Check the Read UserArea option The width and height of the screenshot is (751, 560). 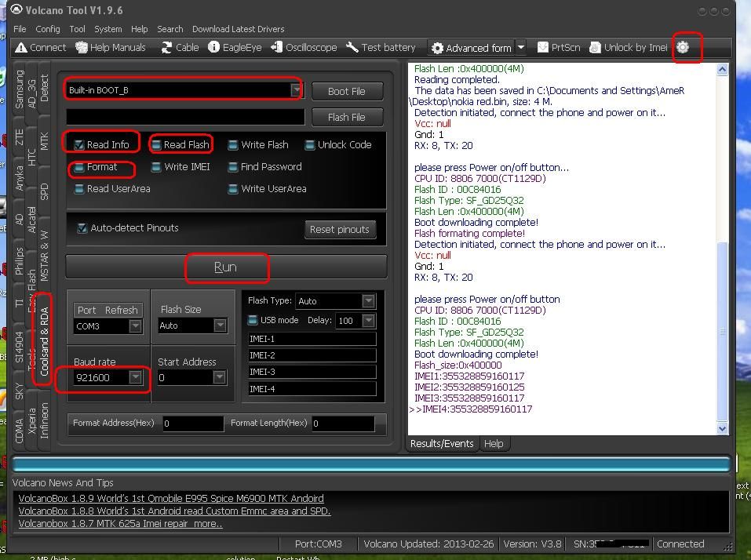coord(79,189)
